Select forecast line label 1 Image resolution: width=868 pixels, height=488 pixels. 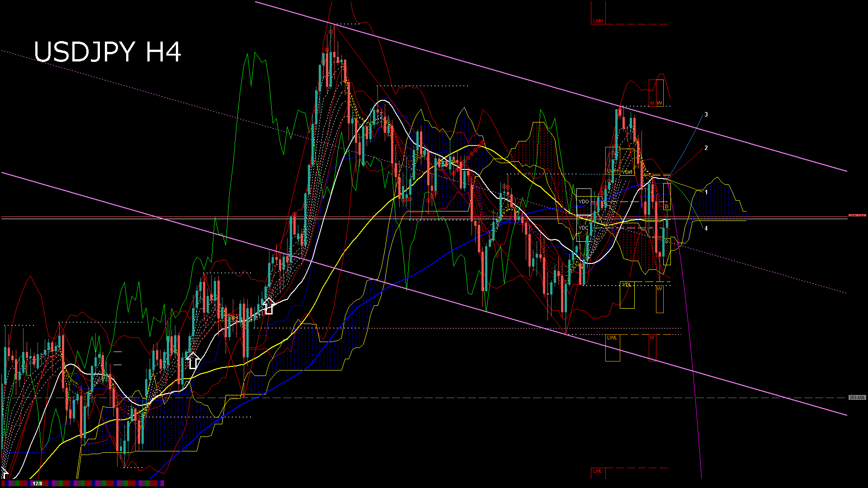pos(706,192)
